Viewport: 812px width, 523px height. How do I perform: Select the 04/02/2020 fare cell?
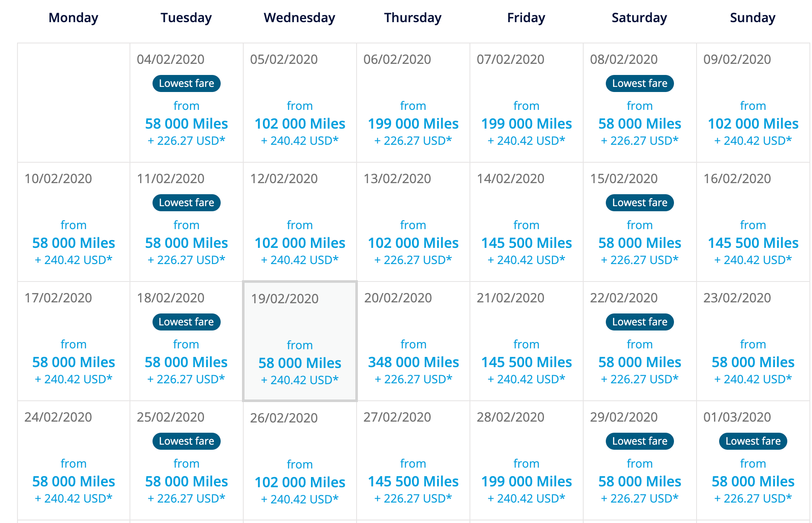(x=187, y=103)
